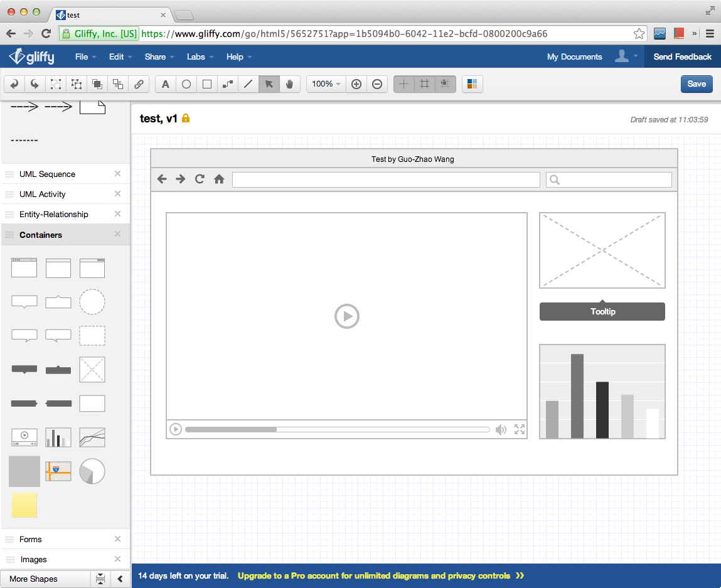Close the Entity-Relationship shape library

117,214
